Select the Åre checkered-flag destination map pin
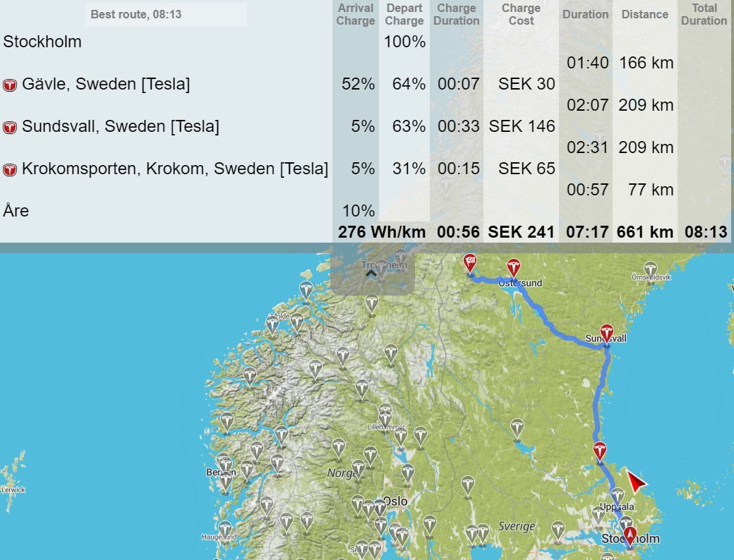Viewport: 734px width, 560px height. [470, 264]
